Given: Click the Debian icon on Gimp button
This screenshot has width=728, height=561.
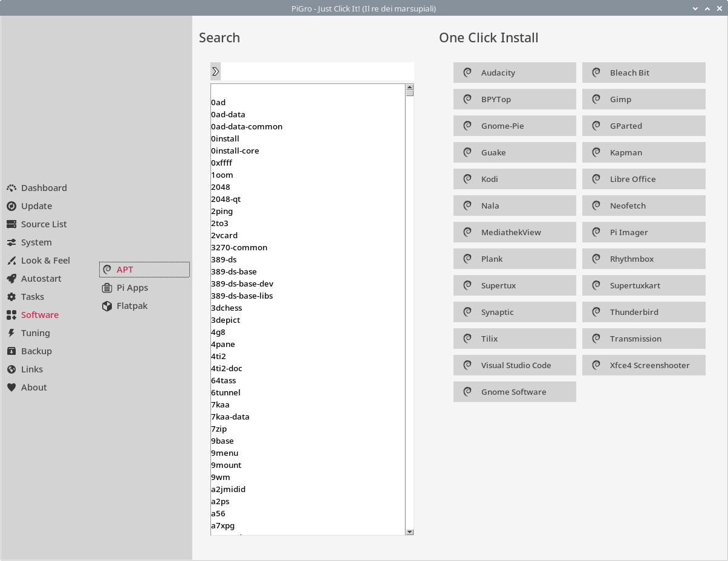Looking at the screenshot, I should tap(596, 99).
